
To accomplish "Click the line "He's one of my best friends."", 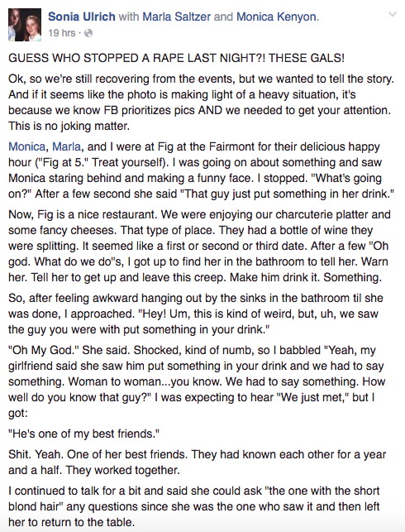I will coord(83,434).
